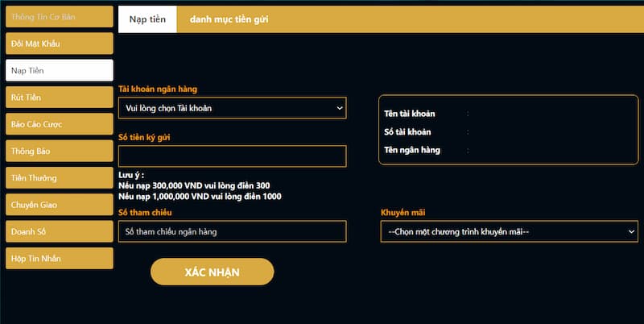Select Chuyển Giao menu item
The image size is (644, 324).
[x=59, y=205]
